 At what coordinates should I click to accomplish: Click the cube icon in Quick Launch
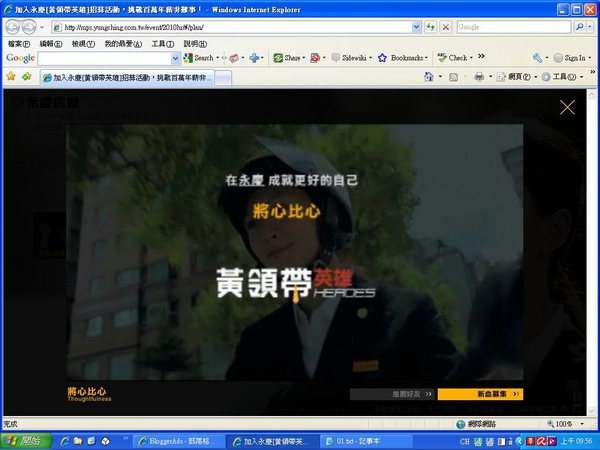pos(105,441)
